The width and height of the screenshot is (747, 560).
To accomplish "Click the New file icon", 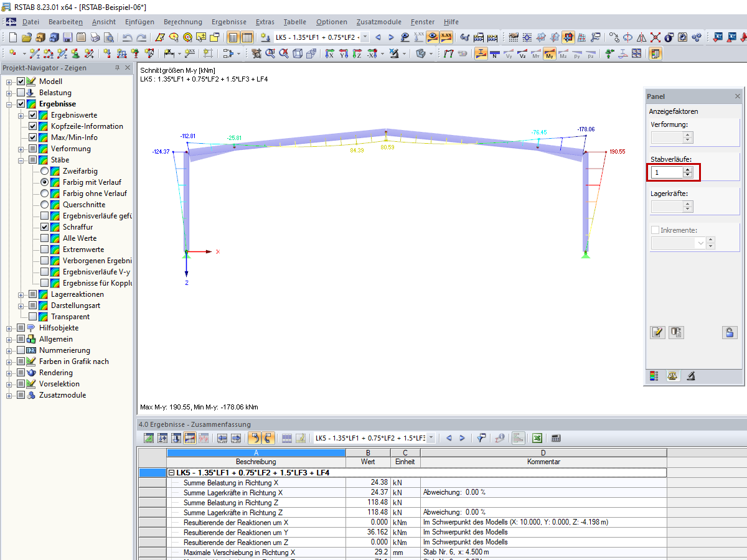I will pos(13,37).
